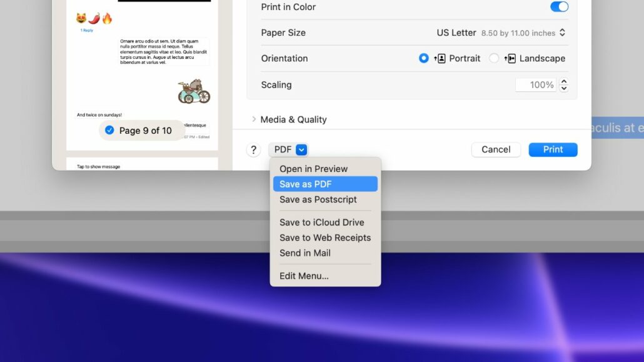Image resolution: width=644 pixels, height=362 pixels.
Task: Choose Save to Web Receipts
Action: pos(325,238)
